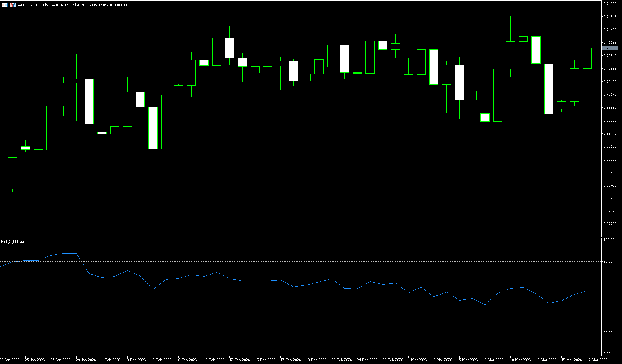This screenshot has height=364, width=622.
Task: Open the one-click trading panel icon
Action: (13, 5)
